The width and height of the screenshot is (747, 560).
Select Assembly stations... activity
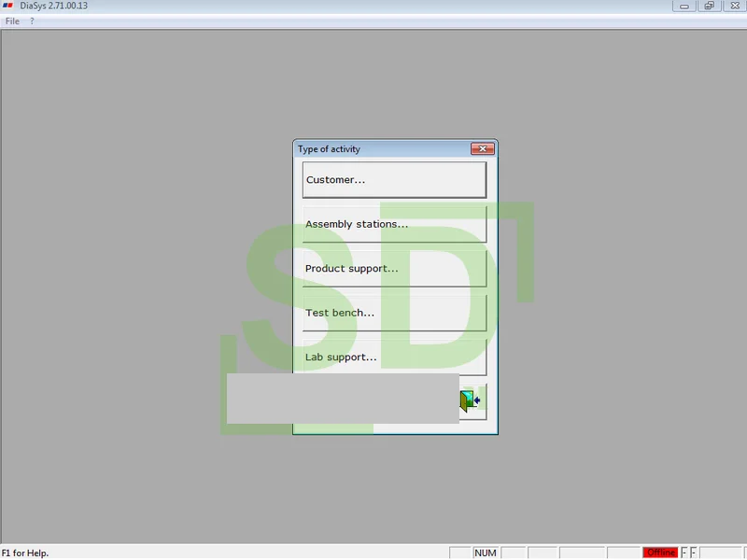click(x=394, y=224)
